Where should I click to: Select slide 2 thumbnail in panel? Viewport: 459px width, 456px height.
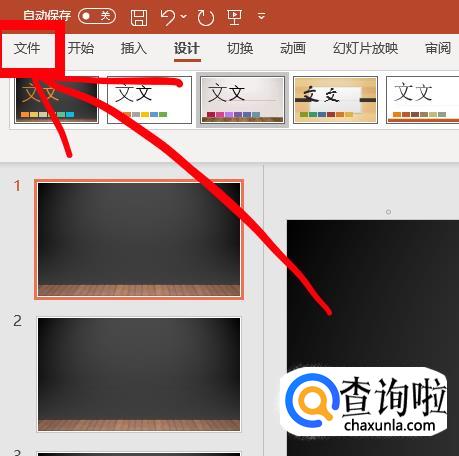[139, 374]
